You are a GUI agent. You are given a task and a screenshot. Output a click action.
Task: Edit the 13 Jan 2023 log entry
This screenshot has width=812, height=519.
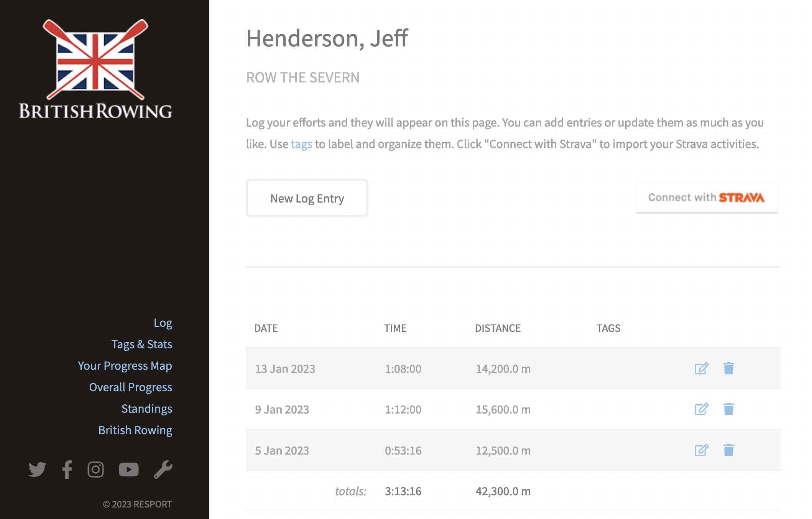coord(702,369)
